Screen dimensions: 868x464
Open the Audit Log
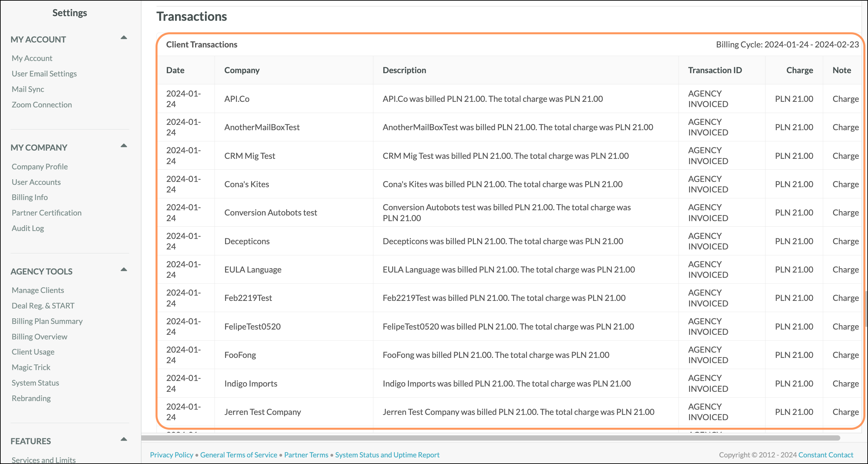[x=28, y=228]
